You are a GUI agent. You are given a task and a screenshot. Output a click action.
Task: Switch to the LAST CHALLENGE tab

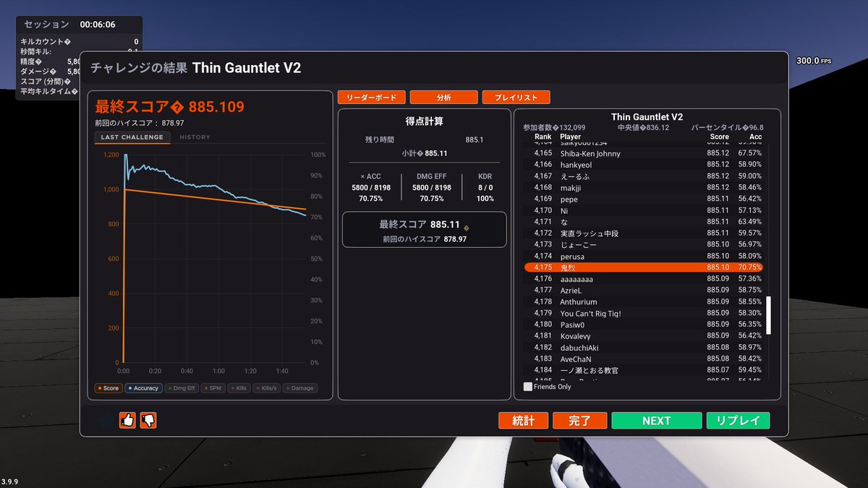tap(132, 137)
